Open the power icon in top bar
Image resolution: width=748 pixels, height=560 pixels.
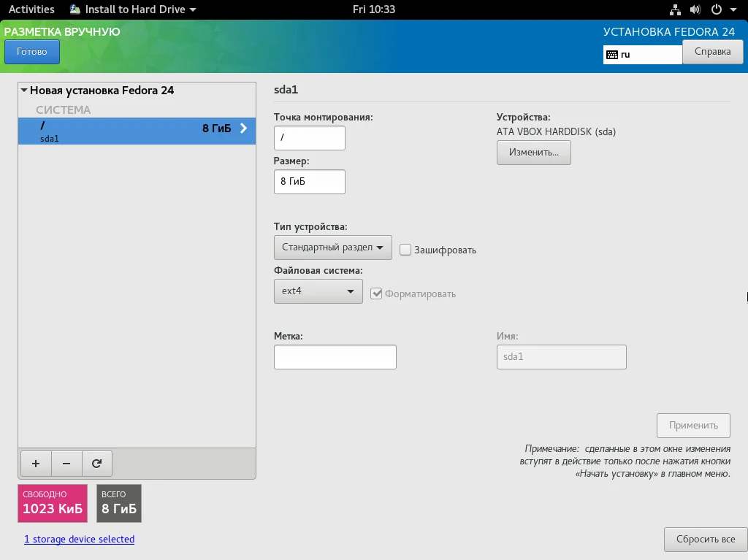tap(716, 9)
